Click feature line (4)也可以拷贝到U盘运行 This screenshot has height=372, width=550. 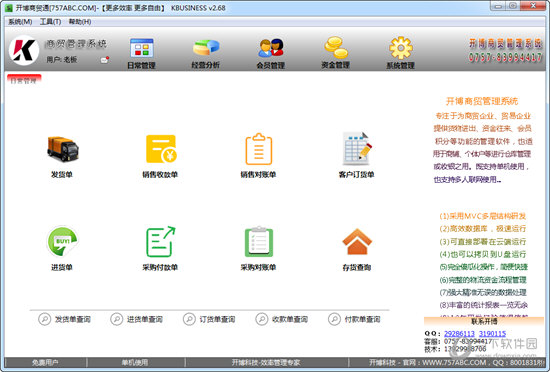click(x=483, y=254)
